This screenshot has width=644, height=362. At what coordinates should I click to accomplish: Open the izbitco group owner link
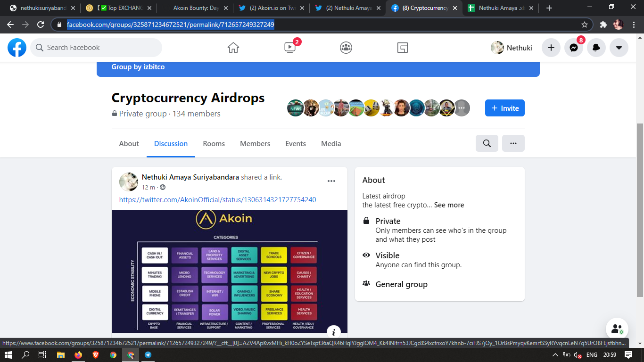[x=154, y=67]
